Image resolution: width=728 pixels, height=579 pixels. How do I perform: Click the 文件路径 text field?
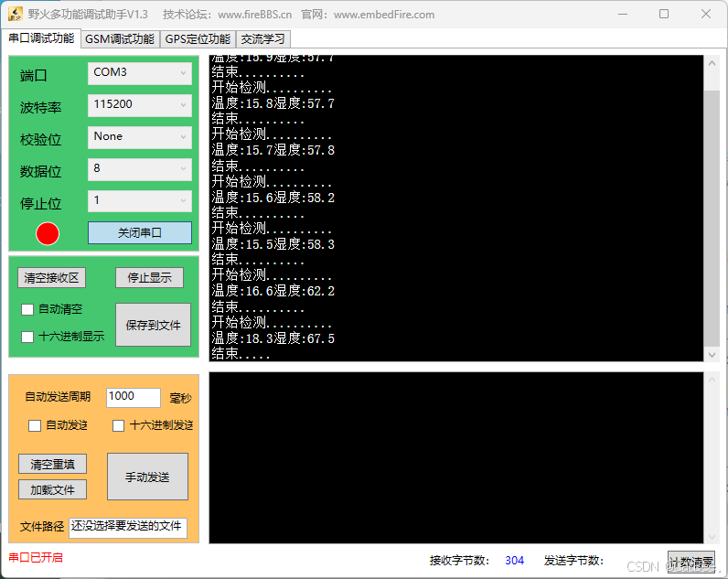click(128, 529)
